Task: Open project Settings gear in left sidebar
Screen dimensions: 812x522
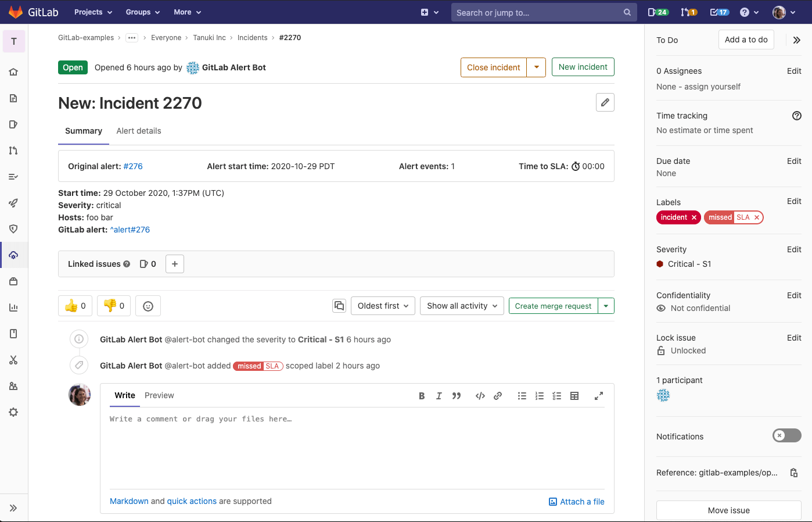Action: (13, 412)
